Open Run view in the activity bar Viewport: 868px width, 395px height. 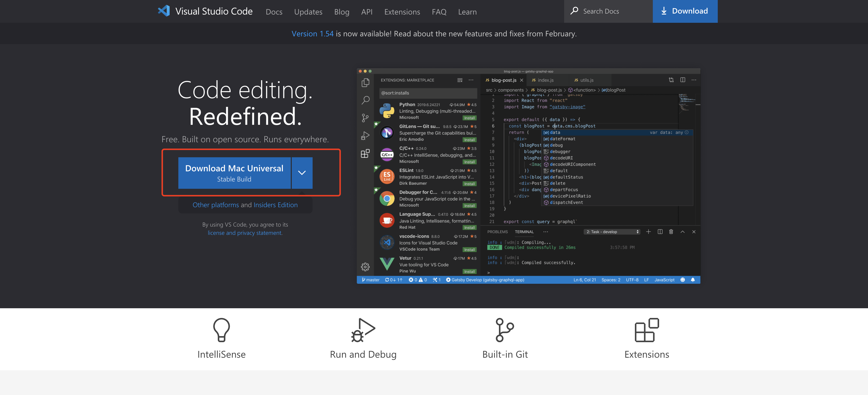365,135
